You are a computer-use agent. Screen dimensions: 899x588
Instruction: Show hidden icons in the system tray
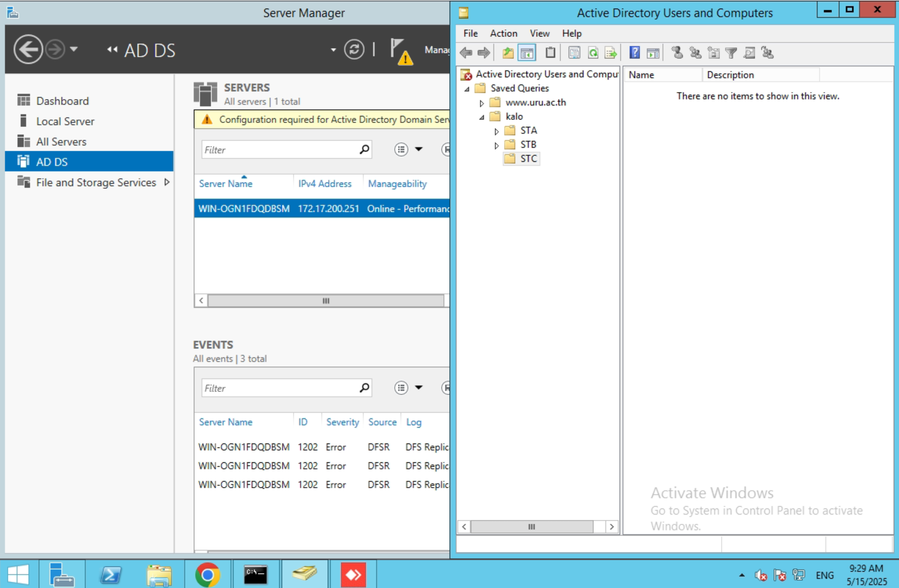(x=742, y=575)
